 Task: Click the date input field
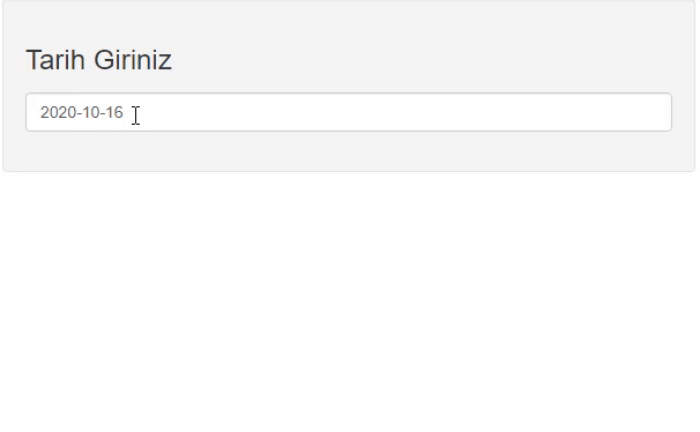pyautogui.click(x=349, y=112)
